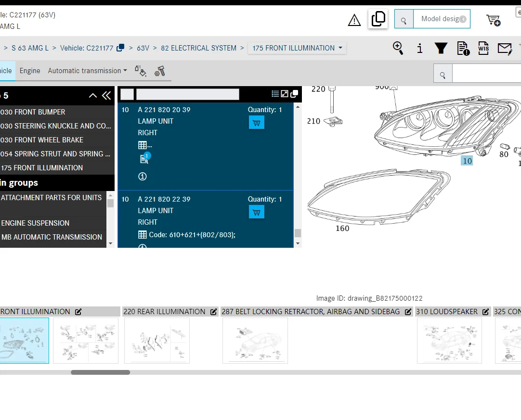Viewport: 521px width, 420px height.
Task: Collapse the group list with up chevron
Action: click(93, 96)
